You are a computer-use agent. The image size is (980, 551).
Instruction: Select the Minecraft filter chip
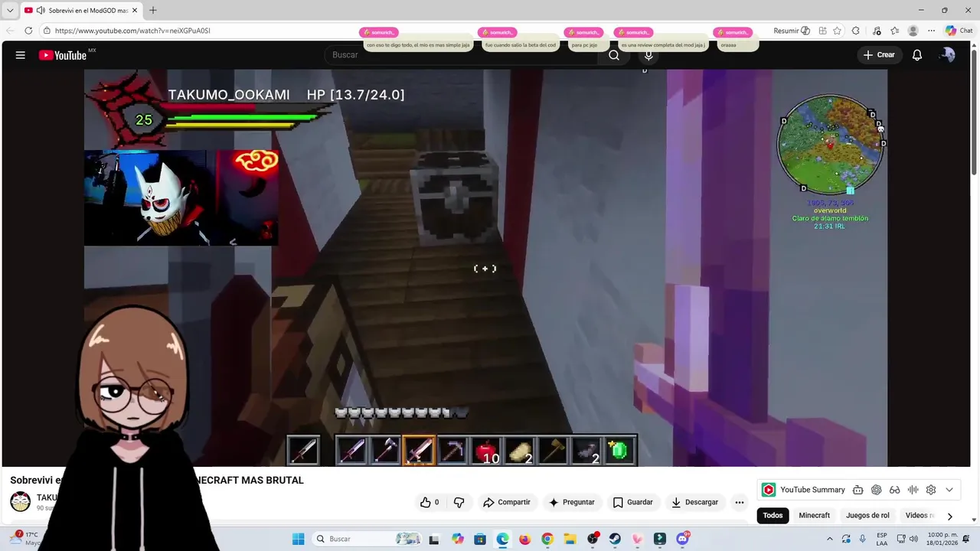[x=815, y=516]
